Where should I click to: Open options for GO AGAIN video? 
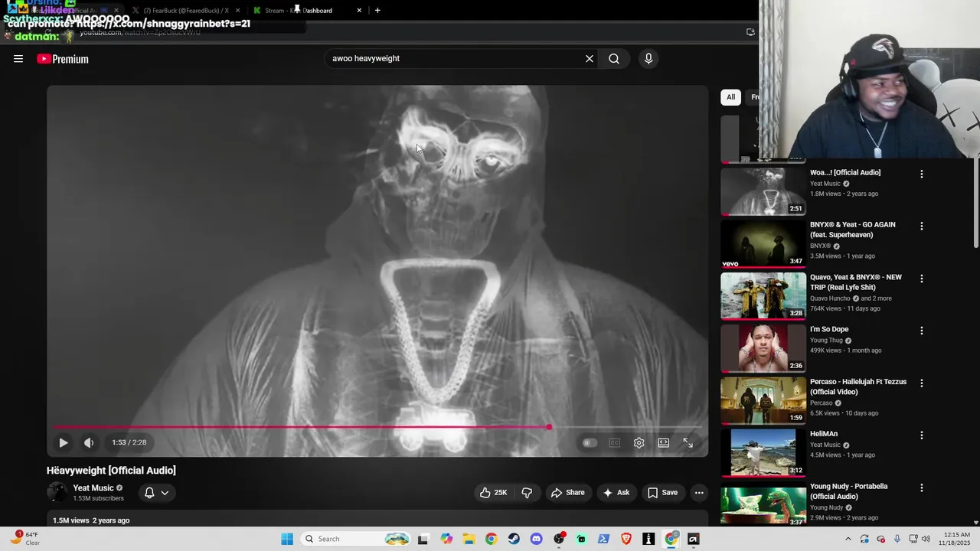pos(922,227)
